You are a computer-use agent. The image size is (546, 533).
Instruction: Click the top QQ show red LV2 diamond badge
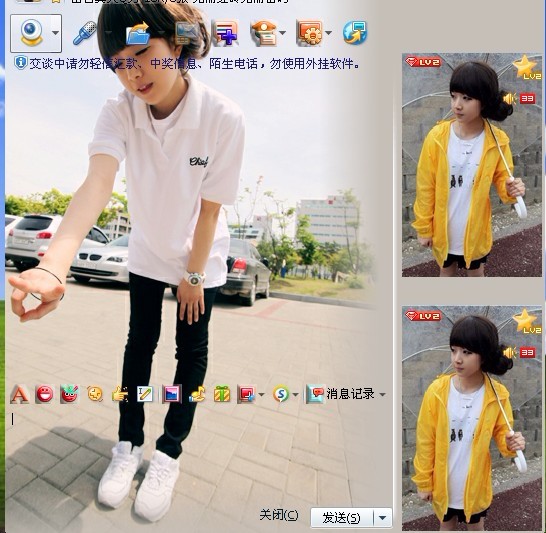pos(423,63)
